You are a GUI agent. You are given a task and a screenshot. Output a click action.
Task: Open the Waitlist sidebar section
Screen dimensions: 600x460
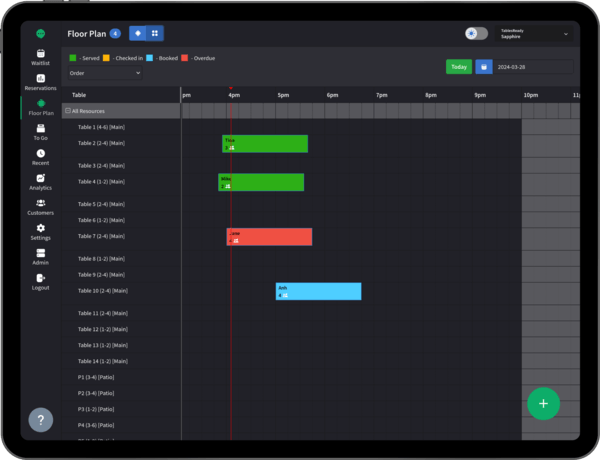tap(41, 57)
